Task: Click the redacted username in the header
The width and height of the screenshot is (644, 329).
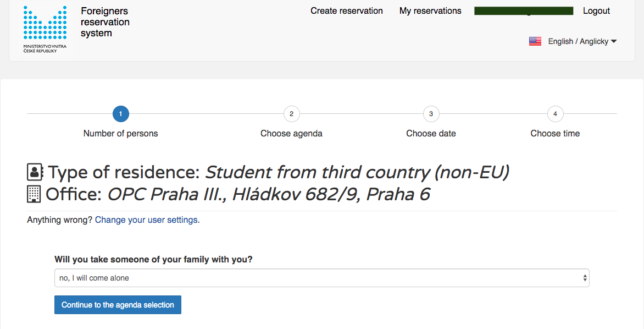Action: [x=523, y=10]
